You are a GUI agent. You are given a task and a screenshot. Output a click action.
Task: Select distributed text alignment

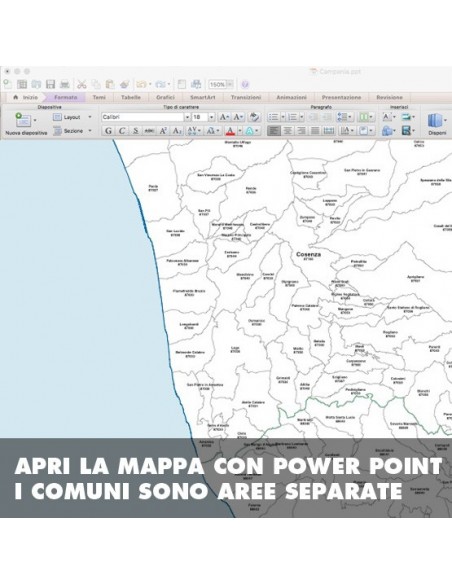(x=329, y=131)
